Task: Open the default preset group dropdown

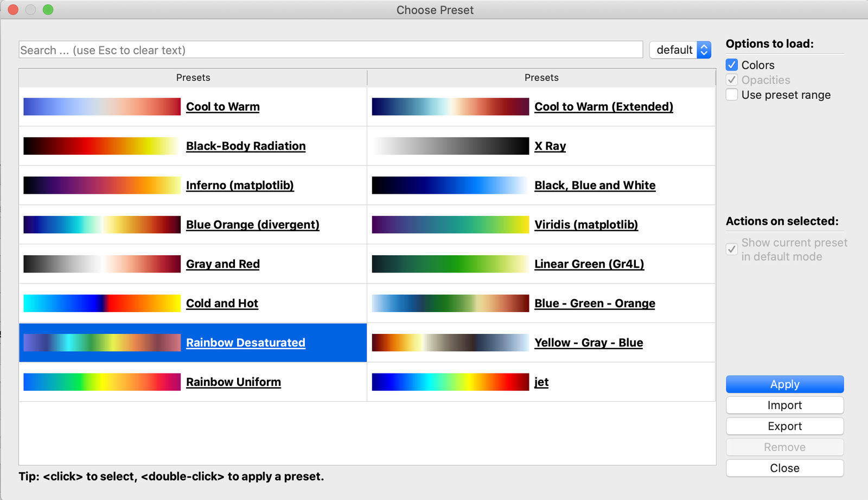Action: [680, 50]
